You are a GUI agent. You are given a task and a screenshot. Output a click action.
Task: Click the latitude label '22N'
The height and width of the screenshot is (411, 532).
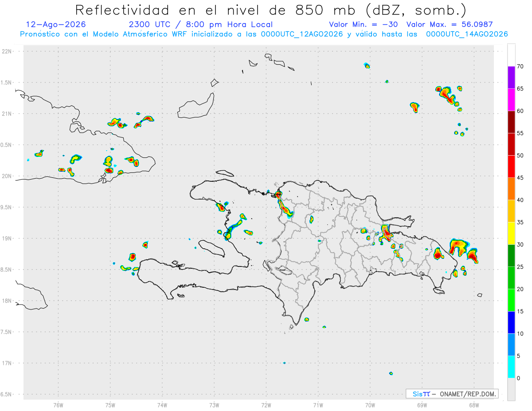(x=8, y=51)
